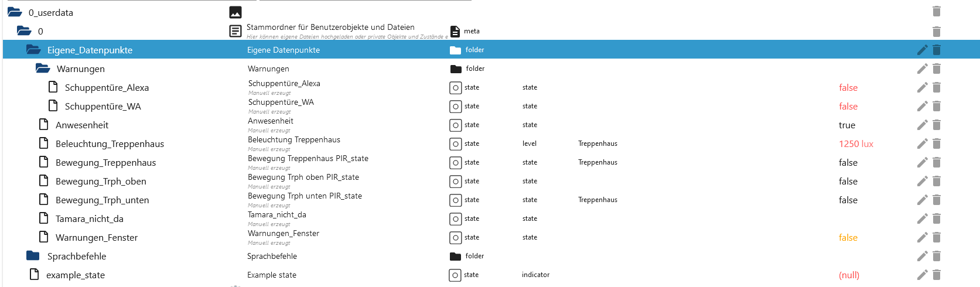
Task: Delete the 0_userdata root folder
Action: tap(937, 11)
